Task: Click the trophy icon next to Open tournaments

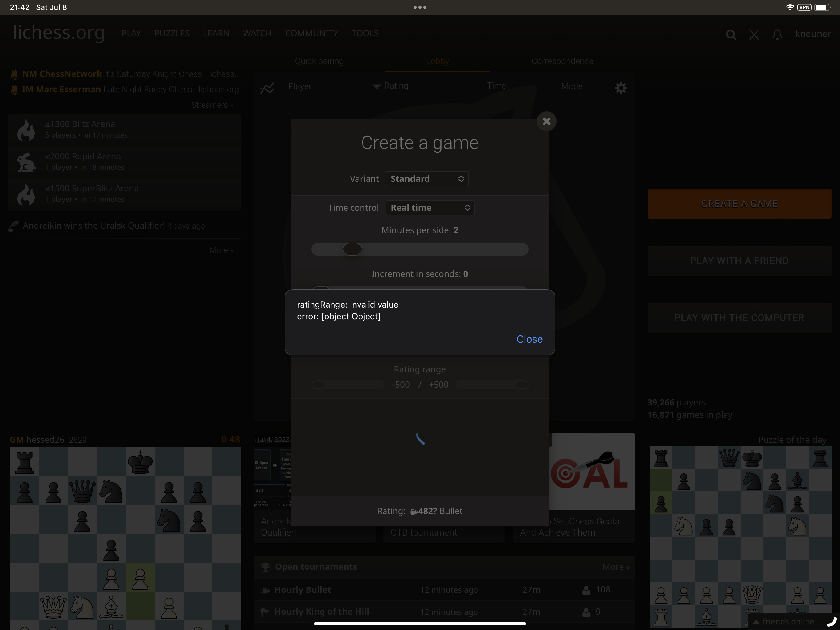Action: coord(265,567)
